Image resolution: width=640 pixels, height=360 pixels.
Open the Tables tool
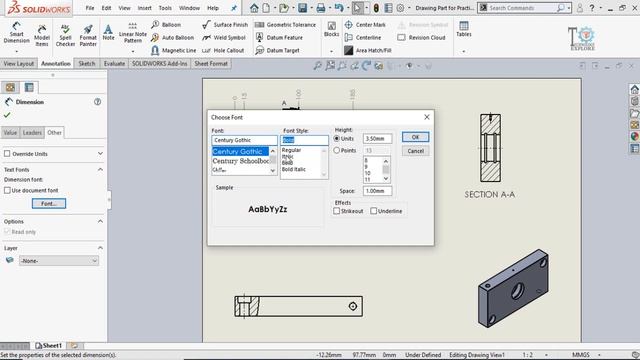(x=464, y=29)
